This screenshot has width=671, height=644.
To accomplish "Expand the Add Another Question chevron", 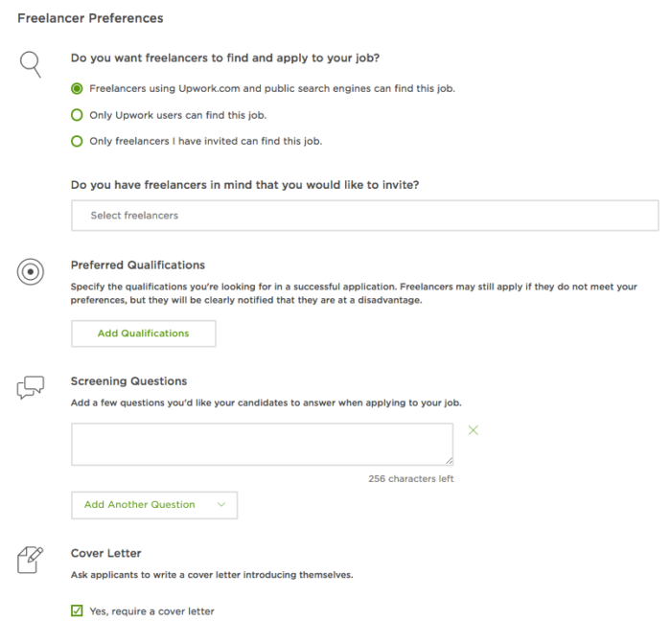I will click(221, 504).
